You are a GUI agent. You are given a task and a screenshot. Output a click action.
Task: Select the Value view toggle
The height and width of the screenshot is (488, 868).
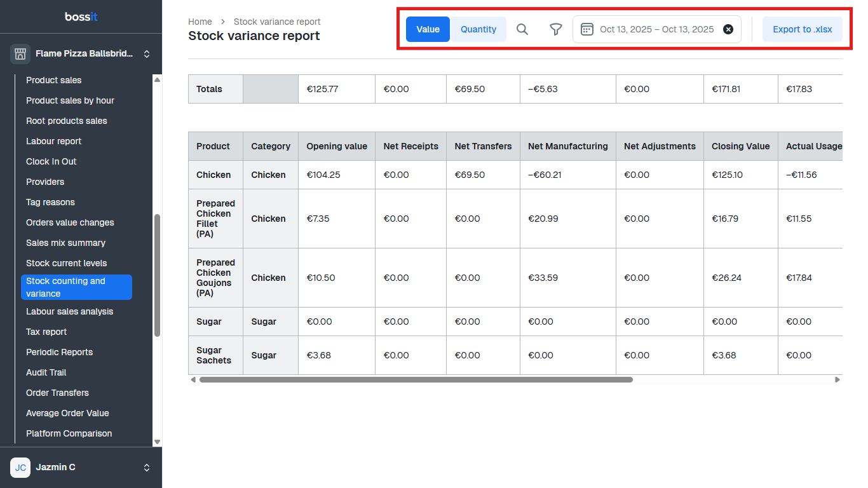[428, 29]
